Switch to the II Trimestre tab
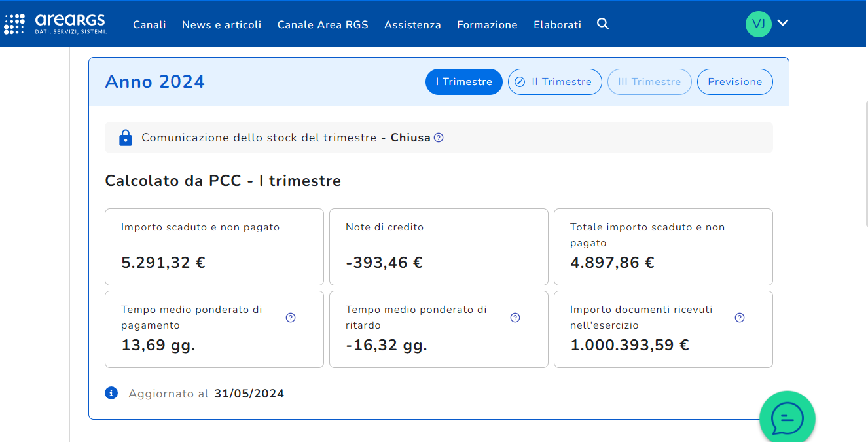The height and width of the screenshot is (442, 868). pos(554,82)
